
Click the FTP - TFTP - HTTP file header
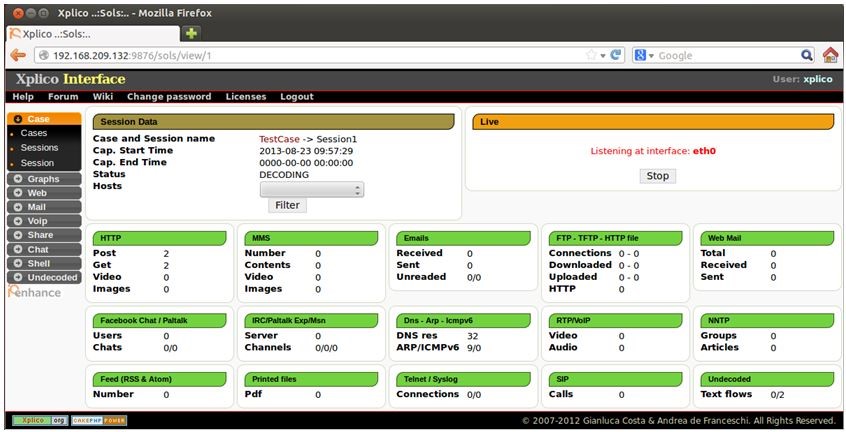click(x=616, y=238)
